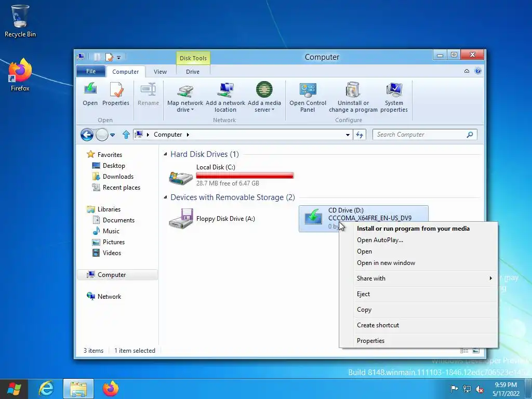Choose Install or run program from your media
The image size is (532, 399).
pos(418,229)
